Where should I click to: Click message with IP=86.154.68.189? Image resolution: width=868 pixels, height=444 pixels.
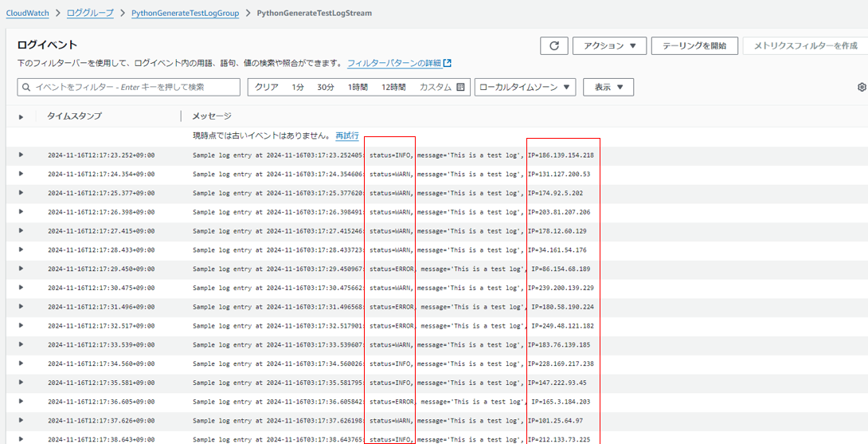(x=391, y=269)
